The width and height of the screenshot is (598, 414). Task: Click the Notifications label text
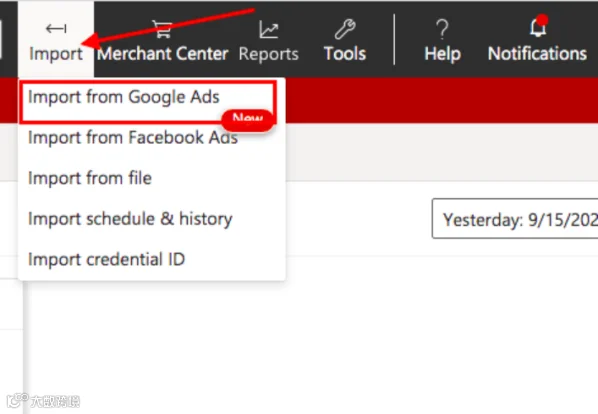pos(537,54)
